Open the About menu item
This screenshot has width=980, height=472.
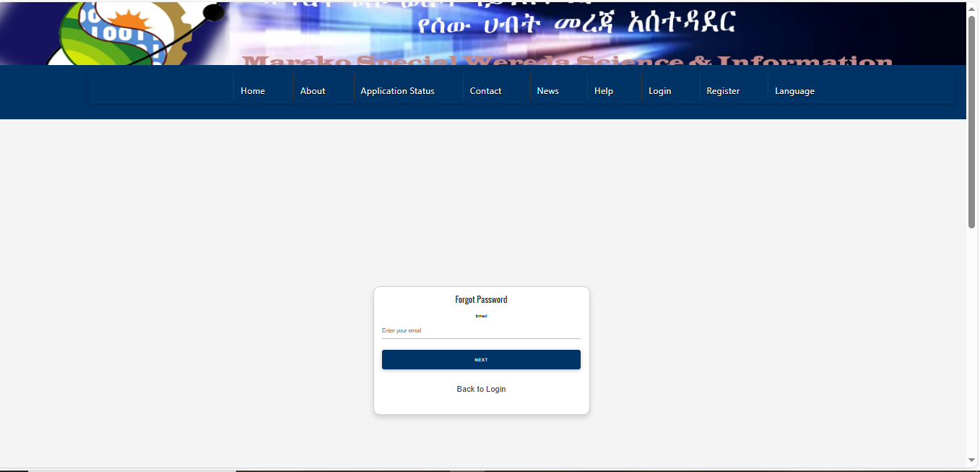pyautogui.click(x=313, y=91)
